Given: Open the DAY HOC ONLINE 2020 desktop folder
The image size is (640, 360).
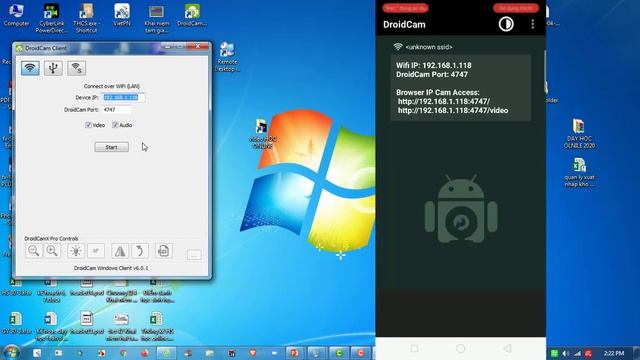Looking at the screenshot, I should tap(579, 133).
